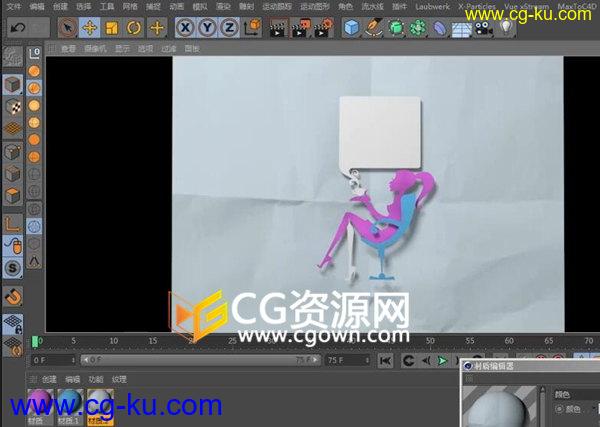Open the X-Particles menu

[x=477, y=7]
